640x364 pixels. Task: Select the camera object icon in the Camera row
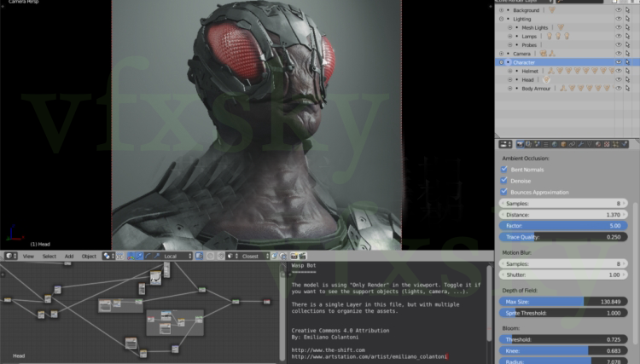(544, 54)
